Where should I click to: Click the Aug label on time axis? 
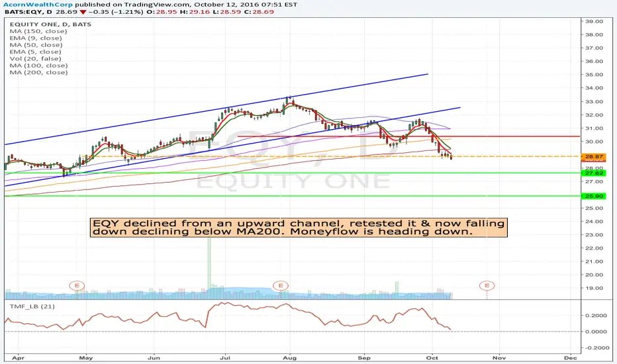click(x=290, y=357)
